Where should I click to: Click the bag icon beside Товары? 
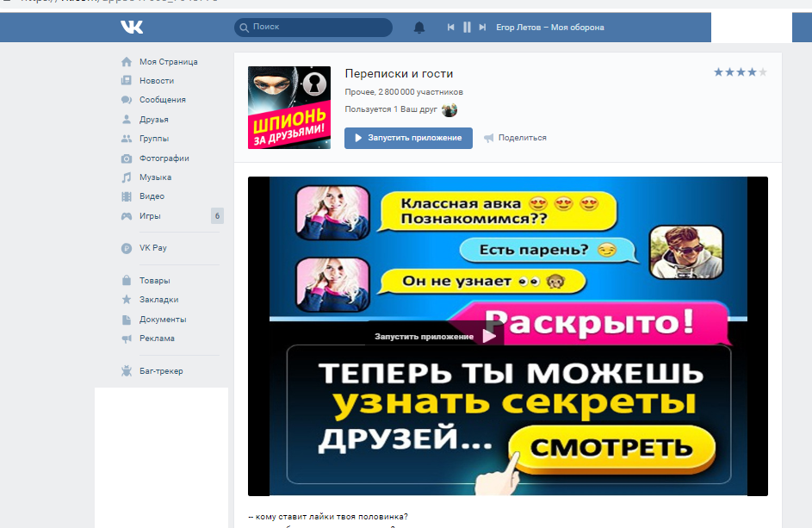point(127,280)
